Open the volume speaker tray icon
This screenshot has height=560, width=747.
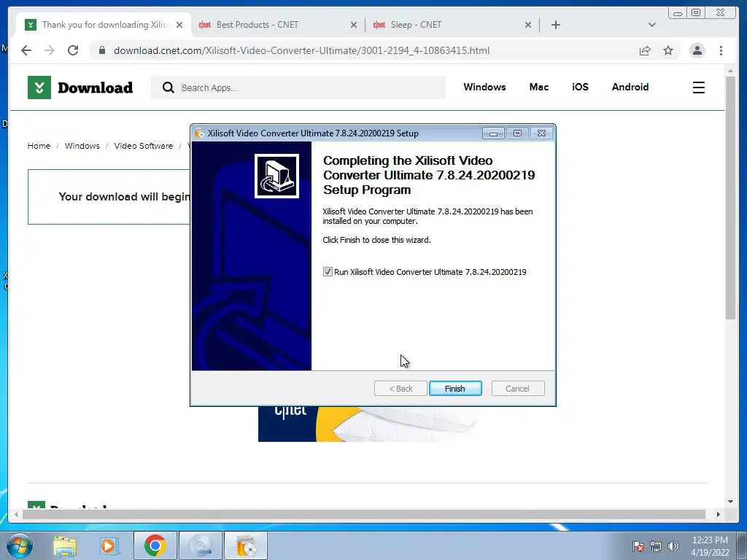673,546
